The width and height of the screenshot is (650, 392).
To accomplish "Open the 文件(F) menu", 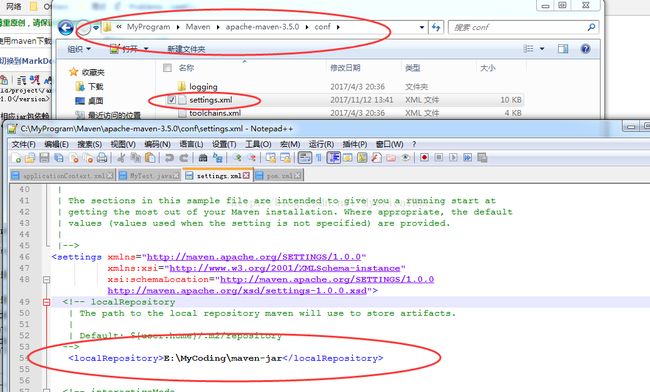I will tap(23, 144).
